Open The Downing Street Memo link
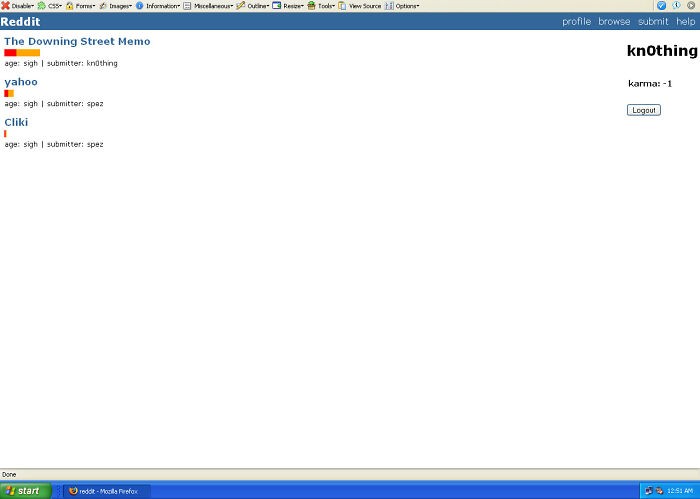700x499 pixels. (77, 42)
